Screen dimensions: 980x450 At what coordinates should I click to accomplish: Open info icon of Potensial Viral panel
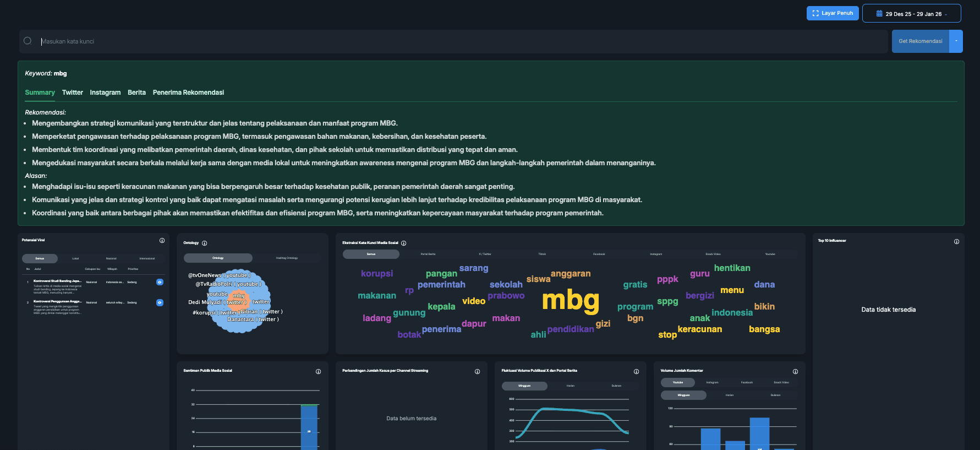click(x=162, y=241)
